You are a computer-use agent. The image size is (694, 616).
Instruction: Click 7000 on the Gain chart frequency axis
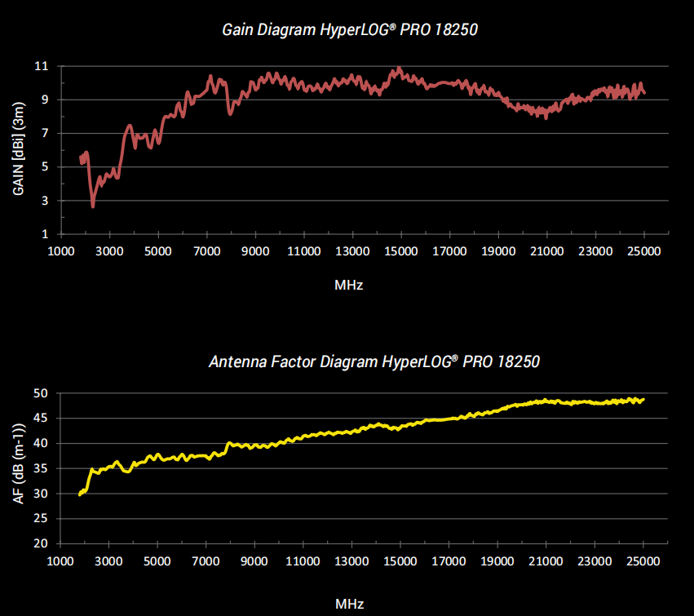(206, 251)
